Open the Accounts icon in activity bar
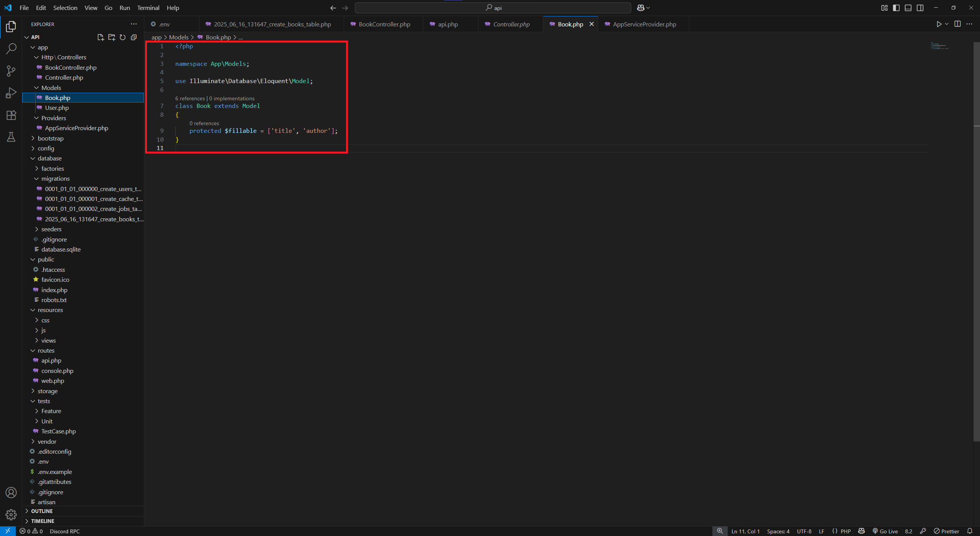 click(11, 493)
